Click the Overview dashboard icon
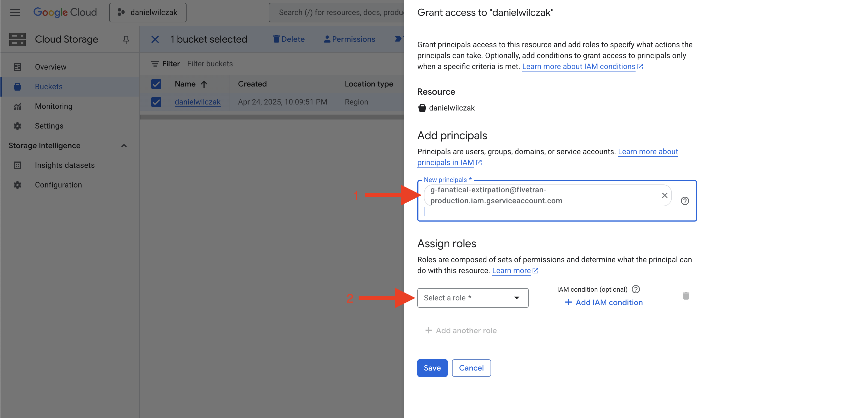 coord(17,67)
